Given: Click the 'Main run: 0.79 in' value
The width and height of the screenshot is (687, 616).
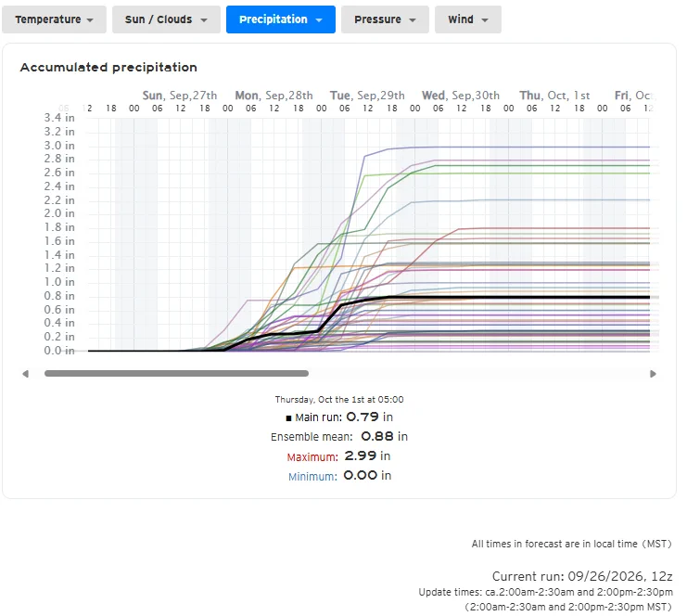Looking at the screenshot, I should pos(339,417).
